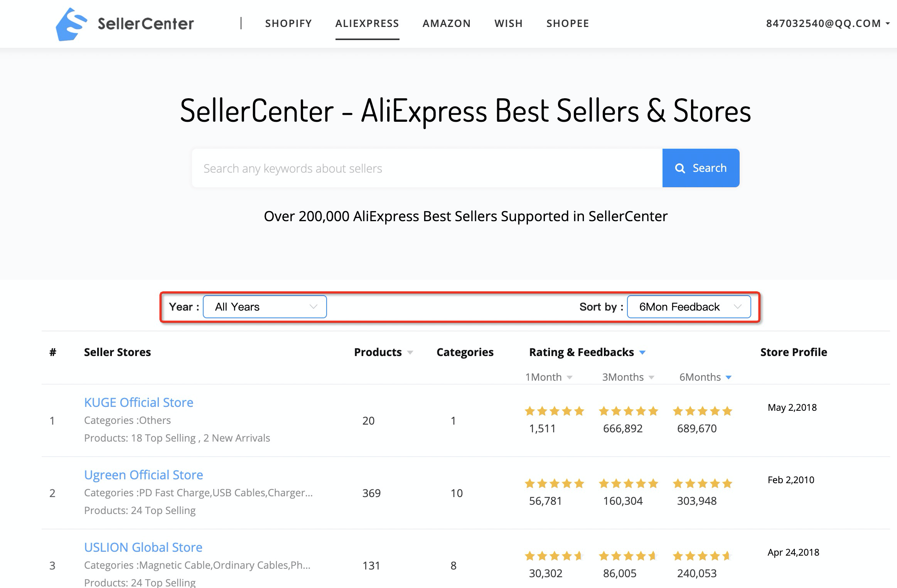Click USLION's 30,302 feedback count
Screen dimensions: 897x588
tap(546, 573)
